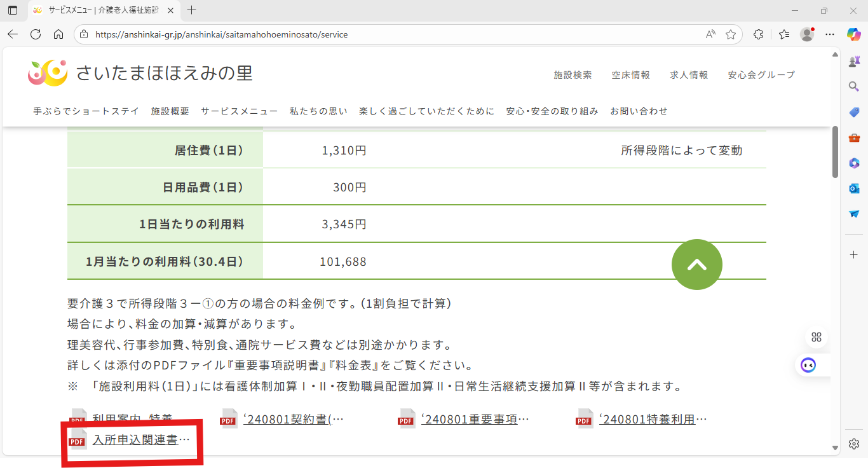Image resolution: width=868 pixels, height=468 pixels.
Task: Open the Copilot sidebar icon
Action: point(853,34)
